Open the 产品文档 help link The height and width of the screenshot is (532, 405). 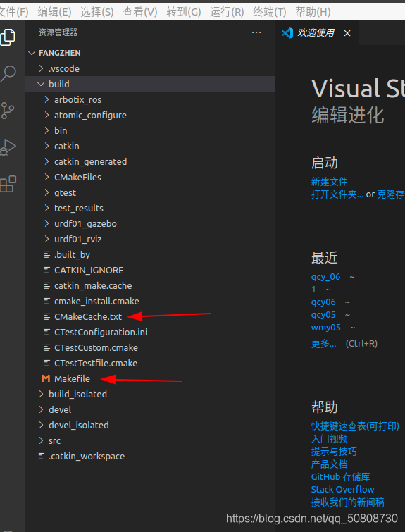[x=330, y=464]
